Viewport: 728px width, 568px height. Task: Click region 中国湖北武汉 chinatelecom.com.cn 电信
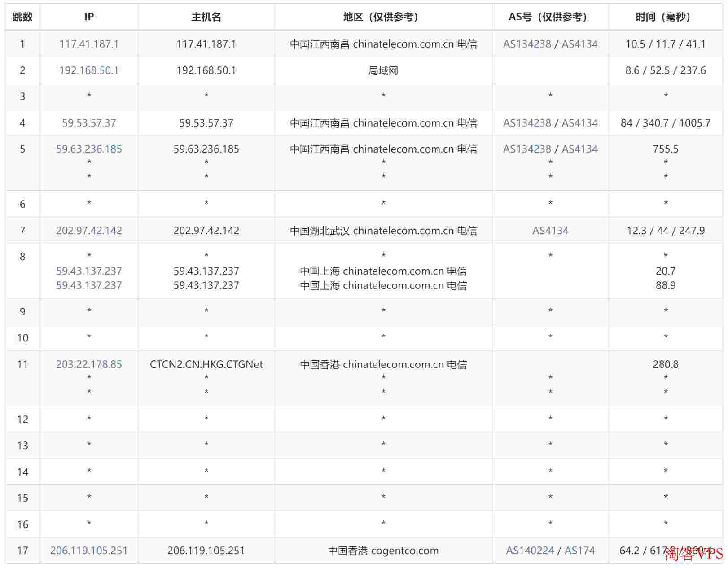[x=383, y=231]
